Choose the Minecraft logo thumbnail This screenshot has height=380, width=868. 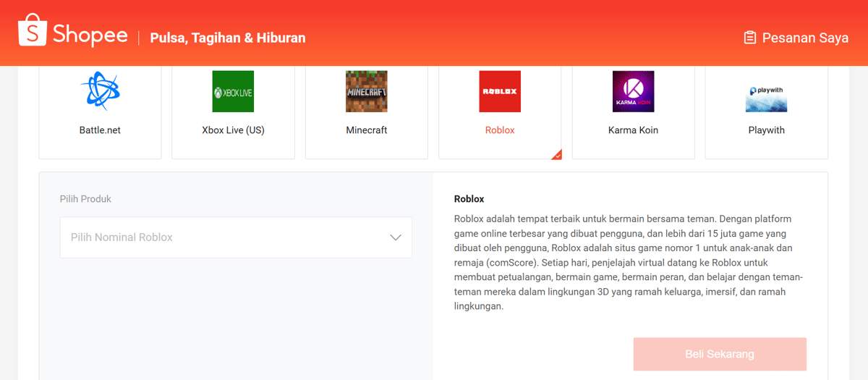point(366,91)
